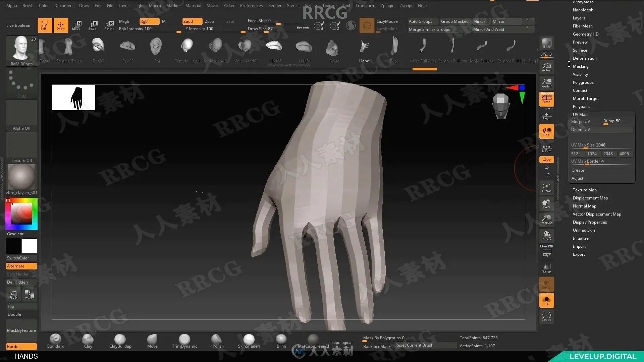The image size is (644, 362).
Task: Expand the Polygroups subpalette
Action: pos(583,82)
